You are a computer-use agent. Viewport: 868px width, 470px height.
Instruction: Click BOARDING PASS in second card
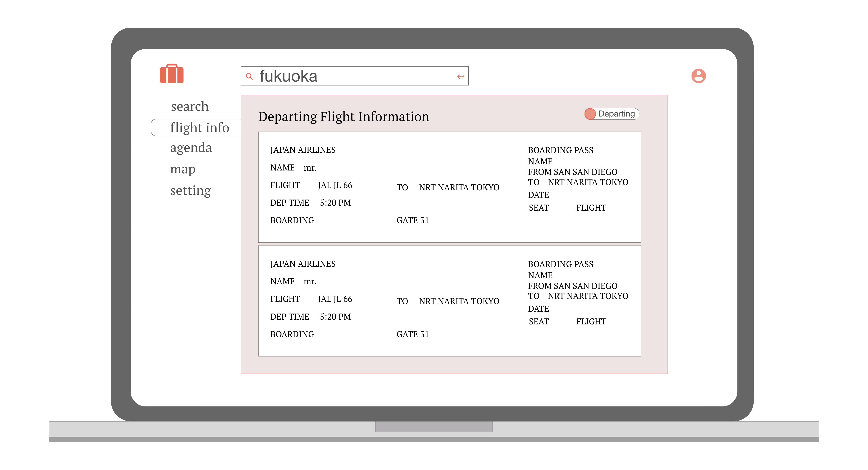click(561, 264)
